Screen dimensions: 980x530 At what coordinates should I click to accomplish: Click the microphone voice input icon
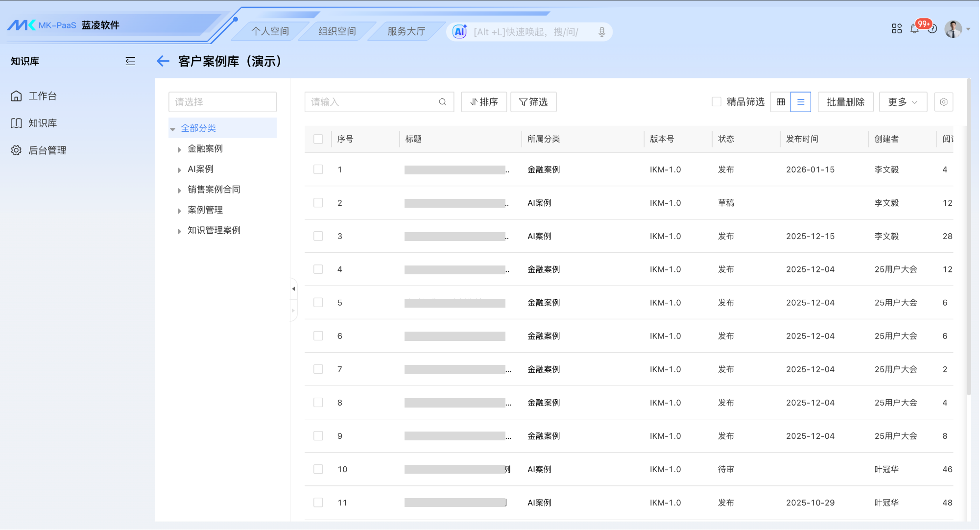tap(602, 32)
